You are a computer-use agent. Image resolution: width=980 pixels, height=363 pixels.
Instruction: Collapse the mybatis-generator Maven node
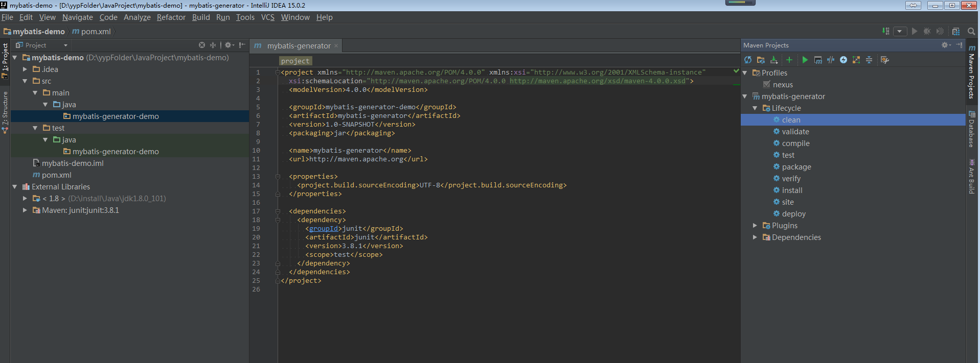[745, 96]
